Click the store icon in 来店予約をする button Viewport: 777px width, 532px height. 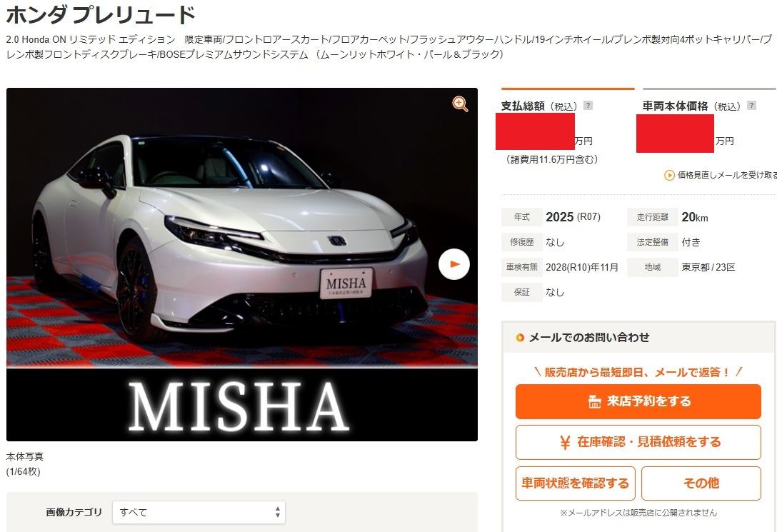pos(594,402)
